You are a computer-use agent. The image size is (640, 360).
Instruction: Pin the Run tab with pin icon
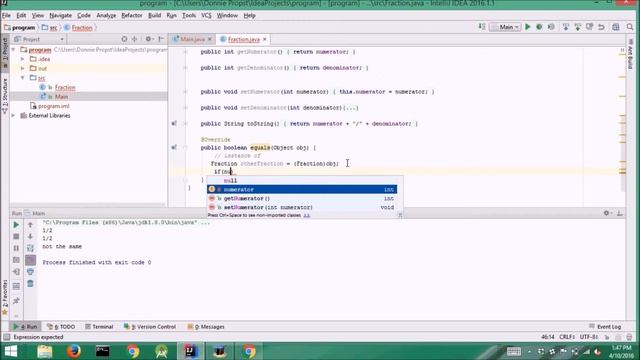tap(16, 301)
